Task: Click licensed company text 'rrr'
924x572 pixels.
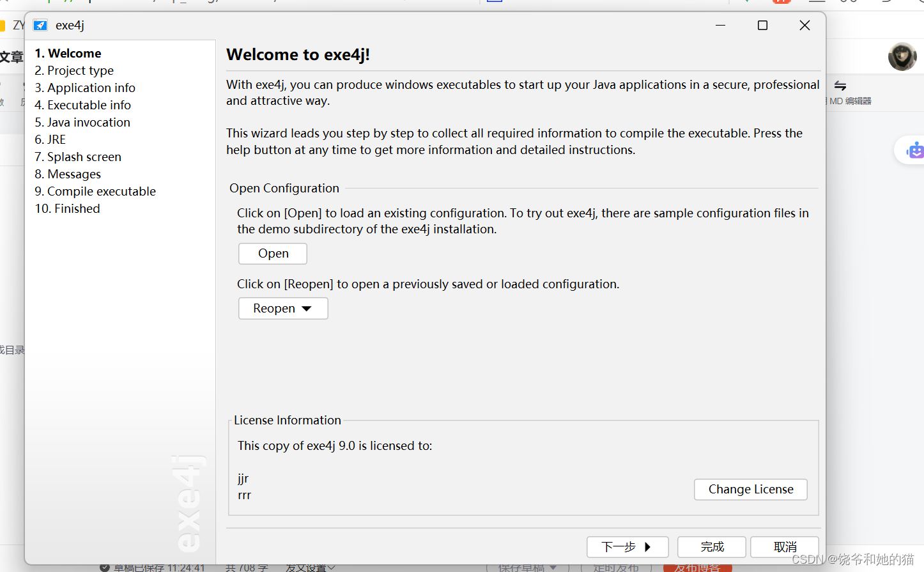Action: [x=244, y=495]
